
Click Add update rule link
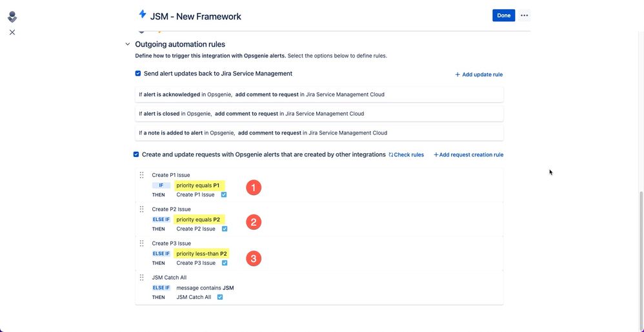(x=479, y=74)
